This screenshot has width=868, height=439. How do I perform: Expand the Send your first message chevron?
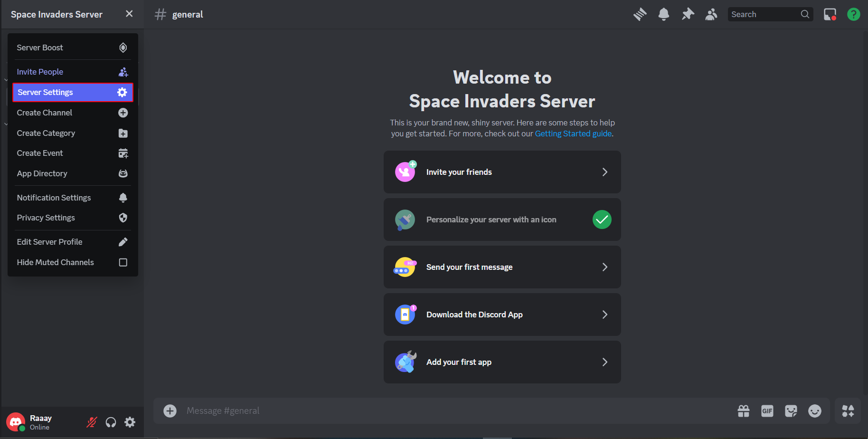[605, 267]
